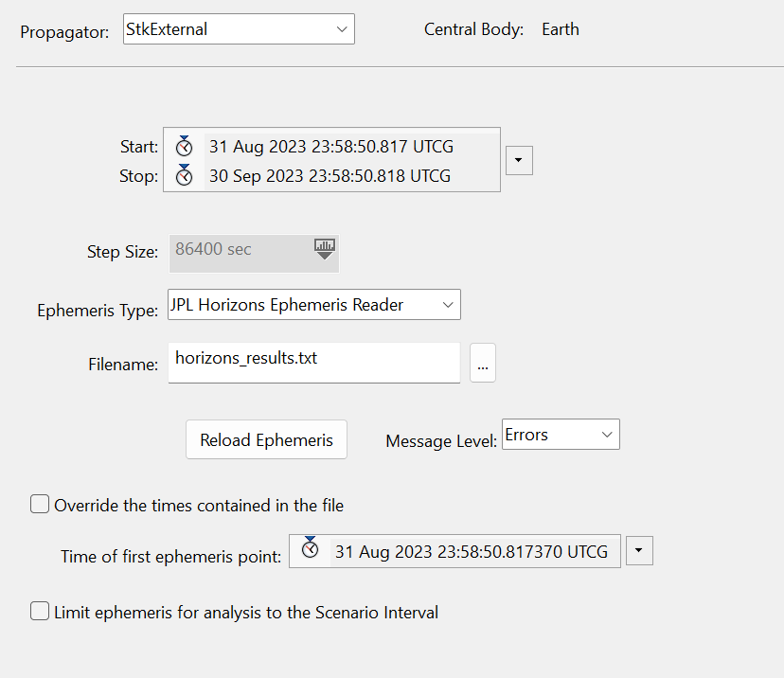This screenshot has width=784, height=678.
Task: Click the stopwatch icon beside Time of first ephemeris point
Action: (312, 550)
